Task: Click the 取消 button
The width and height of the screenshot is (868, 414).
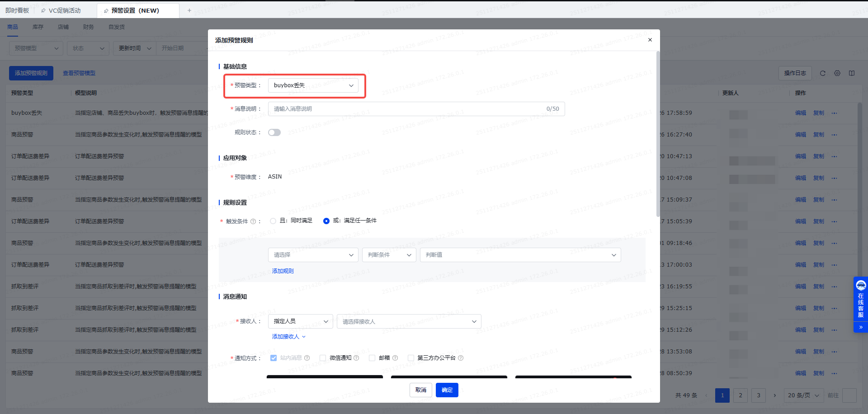Action: click(421, 390)
